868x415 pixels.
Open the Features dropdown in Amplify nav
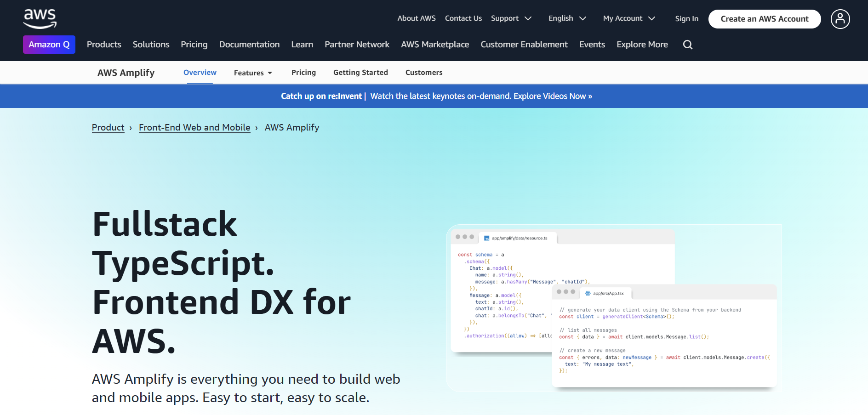click(x=253, y=73)
